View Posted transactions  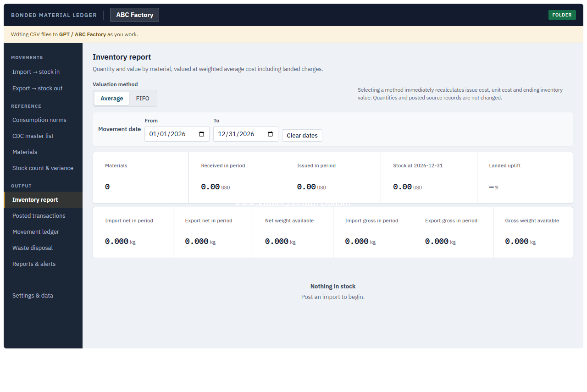point(43,216)
